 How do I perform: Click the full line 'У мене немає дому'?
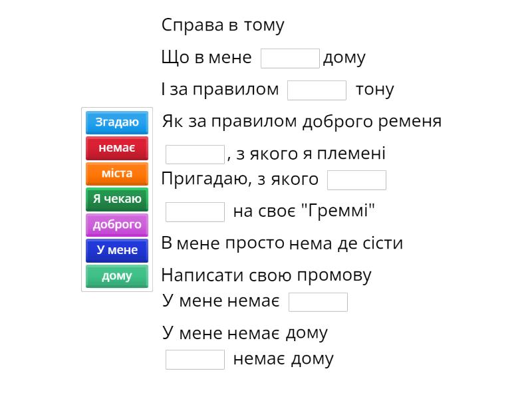pyautogui.click(x=245, y=332)
